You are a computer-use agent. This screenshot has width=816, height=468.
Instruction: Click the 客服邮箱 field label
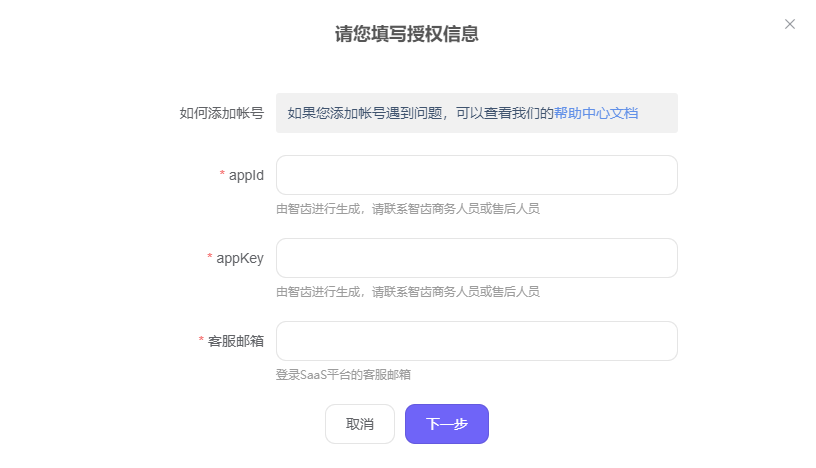pos(236,341)
